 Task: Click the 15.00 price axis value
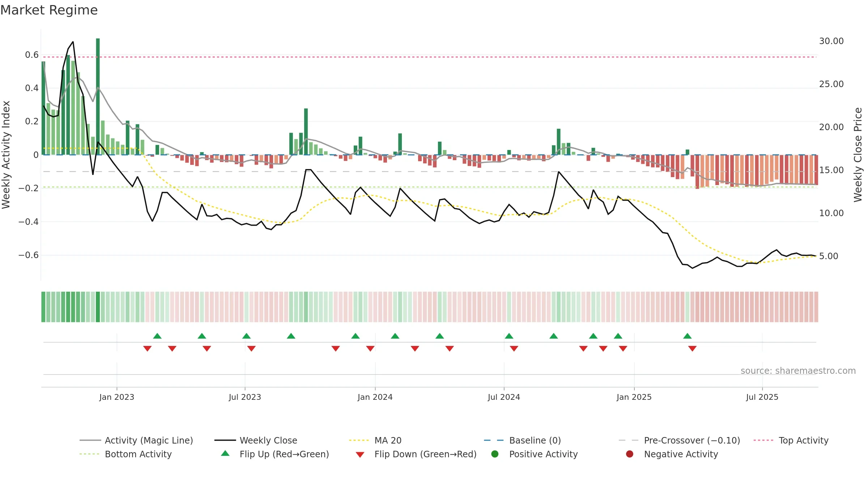tap(831, 170)
